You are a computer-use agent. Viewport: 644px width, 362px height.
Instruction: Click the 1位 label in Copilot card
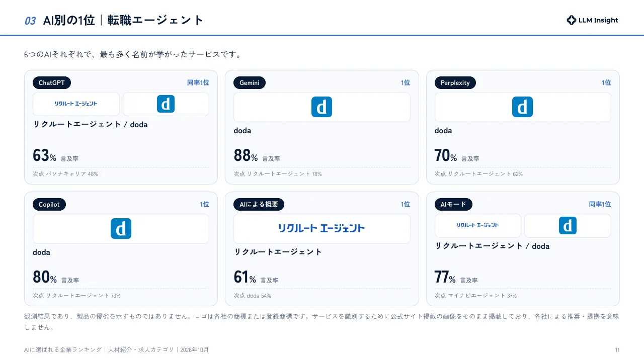[x=204, y=205]
